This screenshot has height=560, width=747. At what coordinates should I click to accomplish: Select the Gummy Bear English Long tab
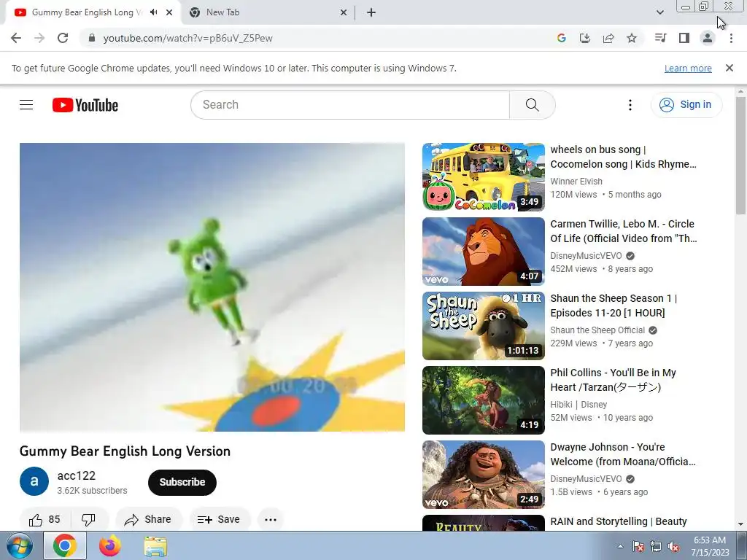[x=93, y=12]
